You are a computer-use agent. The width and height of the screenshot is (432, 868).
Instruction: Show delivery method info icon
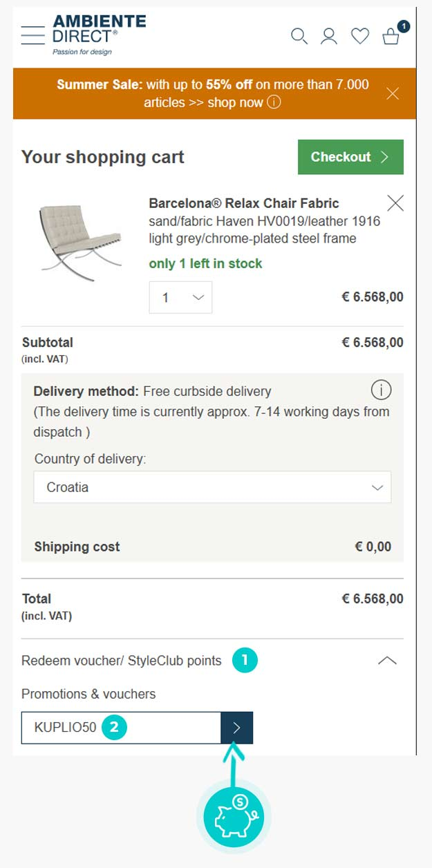[381, 390]
